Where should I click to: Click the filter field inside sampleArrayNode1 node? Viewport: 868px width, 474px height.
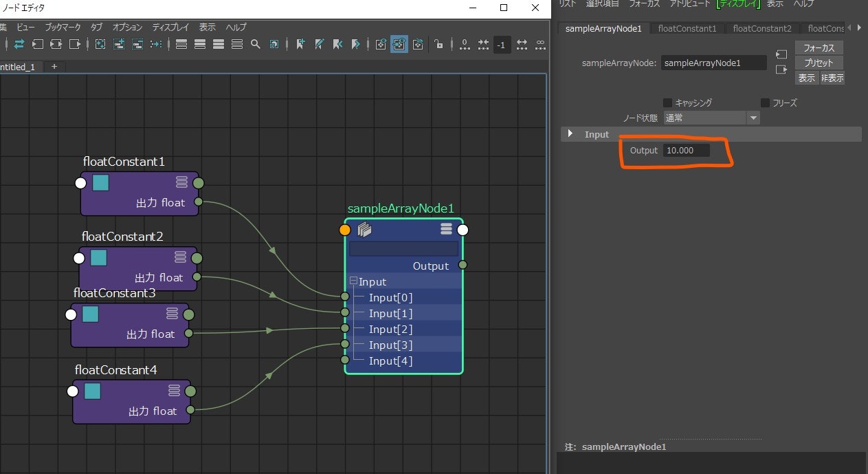pyautogui.click(x=403, y=248)
